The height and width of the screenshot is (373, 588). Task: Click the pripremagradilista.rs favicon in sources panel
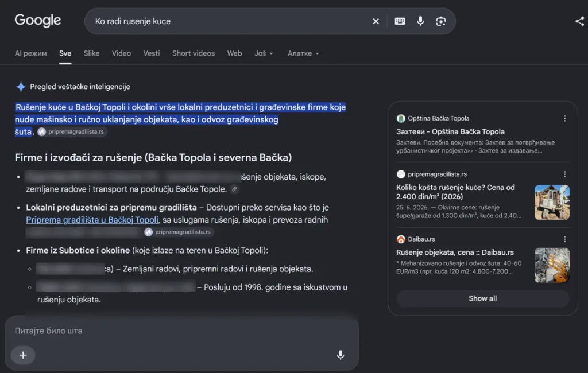[x=401, y=174]
